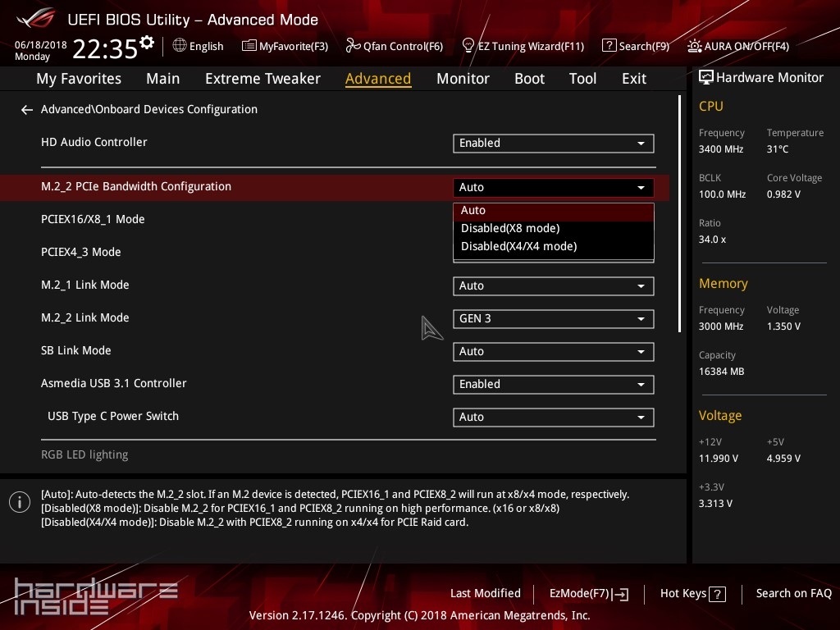Click the 22:35 clock display
This screenshot has width=840, height=630.
click(x=105, y=48)
